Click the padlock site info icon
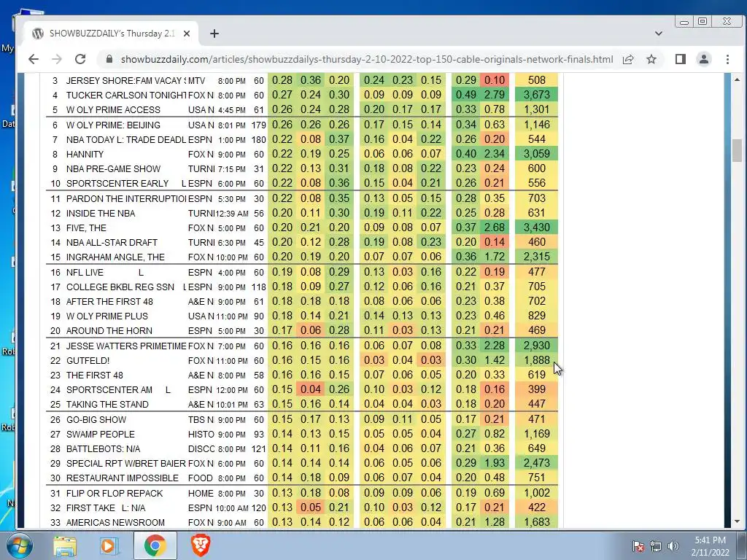The height and width of the screenshot is (560, 747). (x=109, y=59)
